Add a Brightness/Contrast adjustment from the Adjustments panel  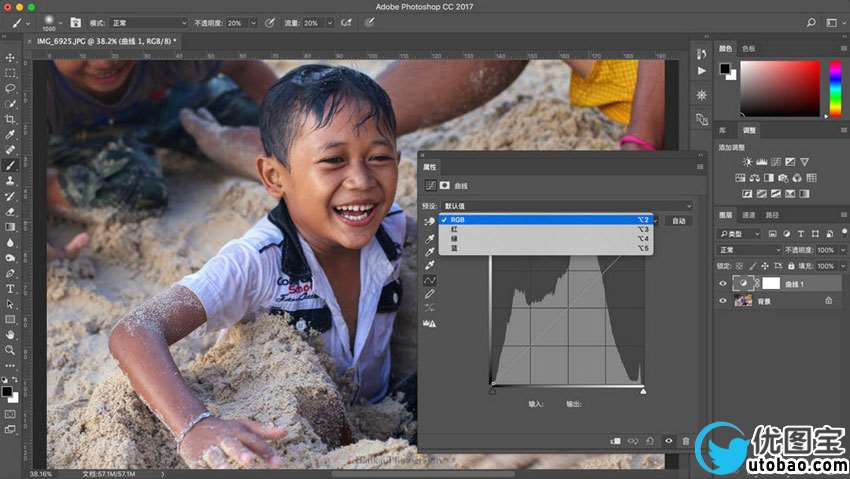[748, 162]
